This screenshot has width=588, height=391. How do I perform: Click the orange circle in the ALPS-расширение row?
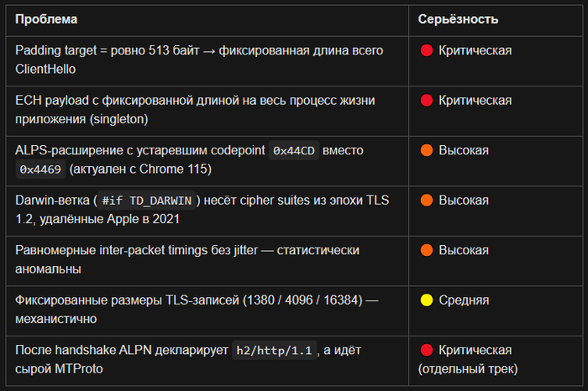[426, 151]
